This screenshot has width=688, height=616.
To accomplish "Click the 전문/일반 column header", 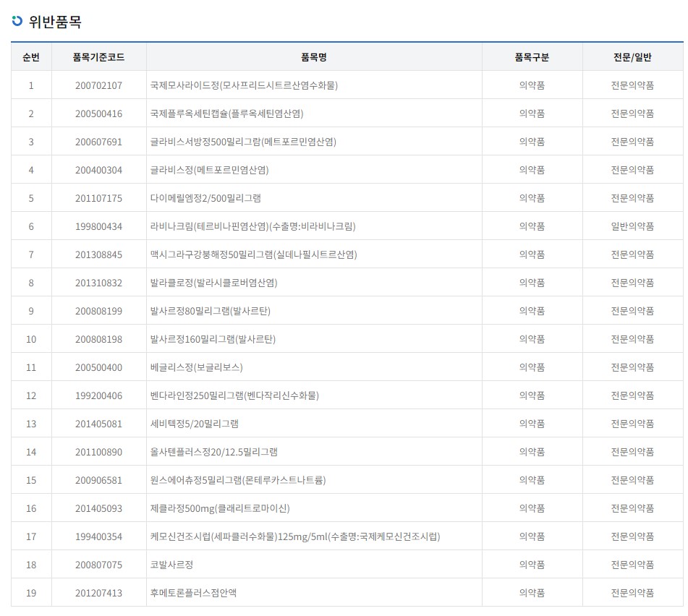I will [x=632, y=57].
